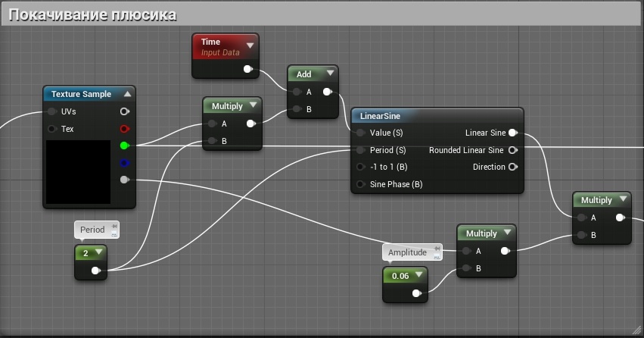Click the Texture Sample black preview thumbnail

click(78, 172)
